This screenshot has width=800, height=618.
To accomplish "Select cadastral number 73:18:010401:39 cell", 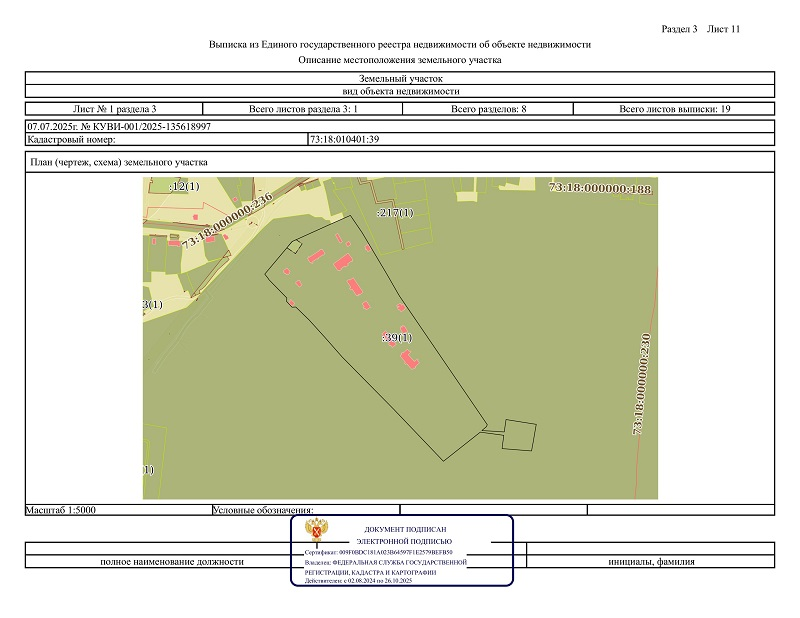I will (x=345, y=139).
